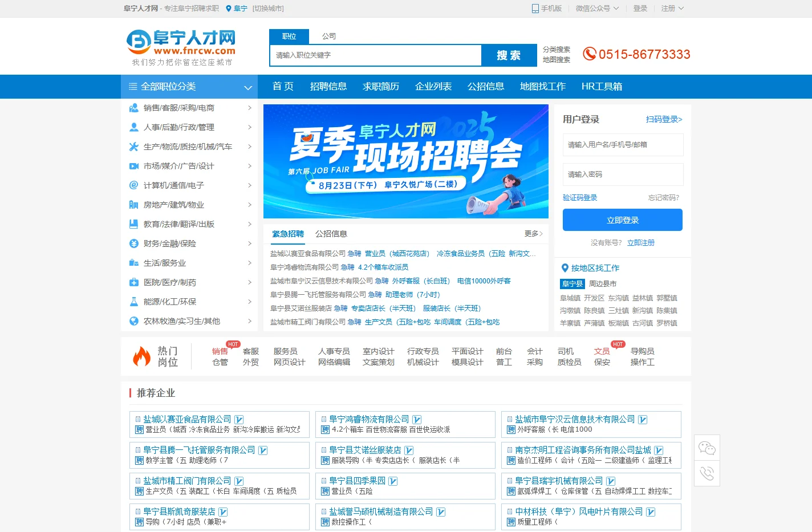The image size is (812, 532).
Task: Click the 人事/后勤/行政/管理 person icon
Action: tap(134, 127)
